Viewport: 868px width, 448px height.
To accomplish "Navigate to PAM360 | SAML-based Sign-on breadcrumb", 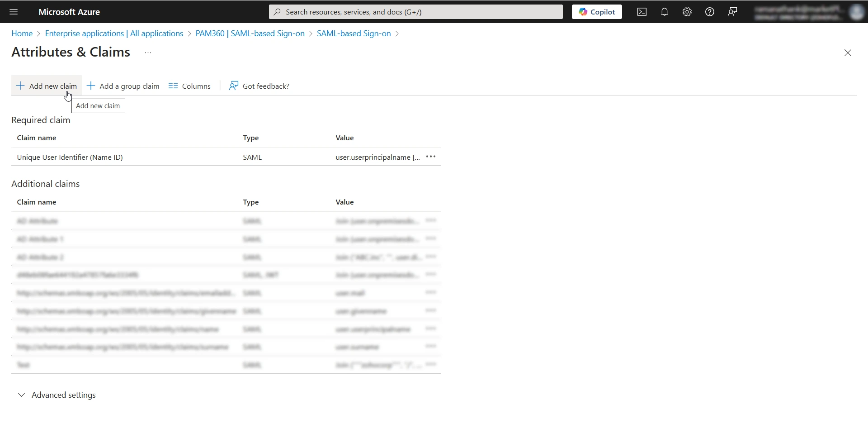I will [250, 33].
